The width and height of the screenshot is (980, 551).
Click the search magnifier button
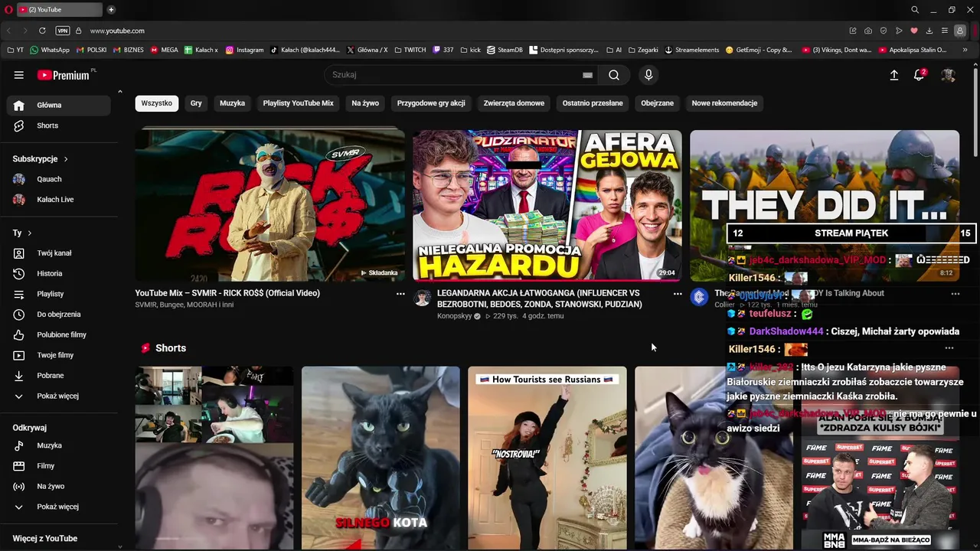[x=614, y=75]
